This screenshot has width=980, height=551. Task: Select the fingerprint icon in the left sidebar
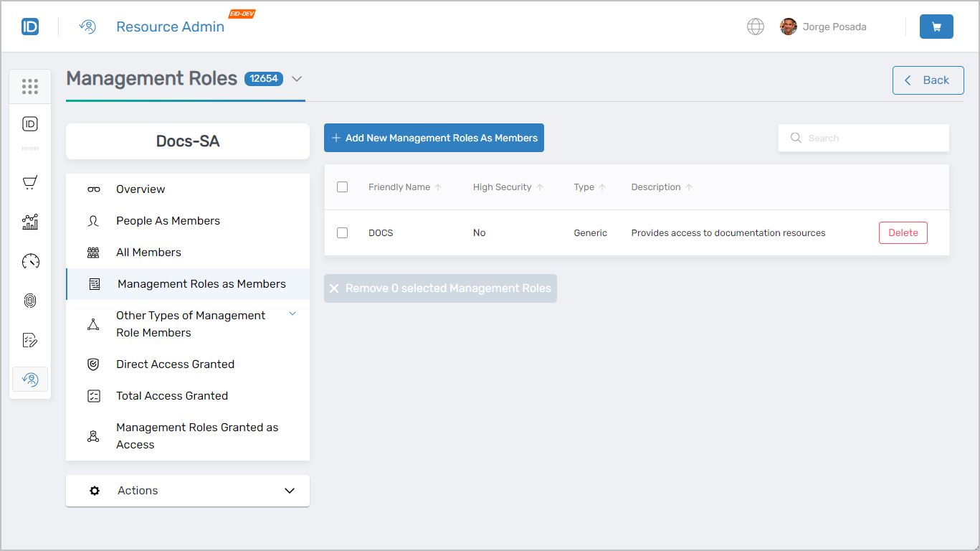coord(29,301)
